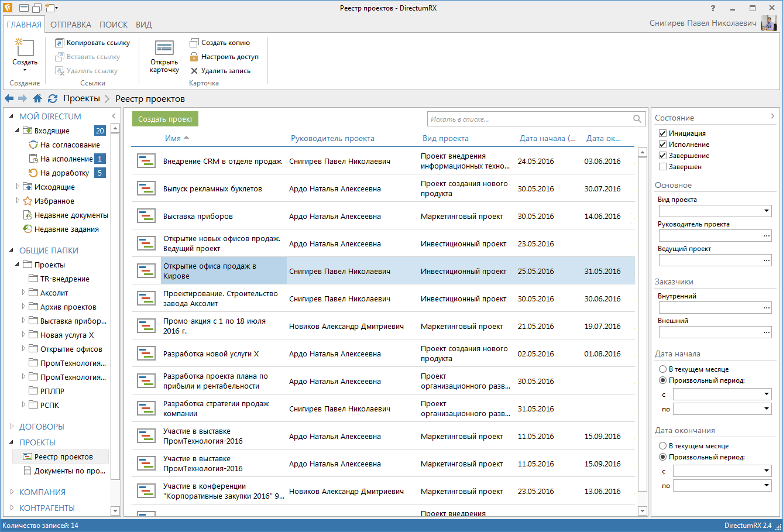This screenshot has height=532, width=783.
Task: Expand the КОМПАНИЯ section
Action: coord(12,492)
